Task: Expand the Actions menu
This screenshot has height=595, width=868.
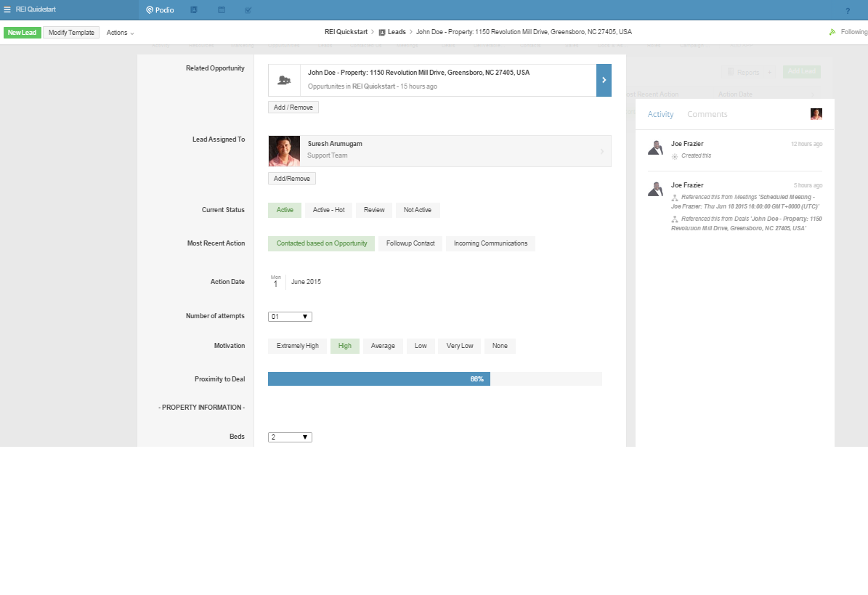Action: (120, 33)
